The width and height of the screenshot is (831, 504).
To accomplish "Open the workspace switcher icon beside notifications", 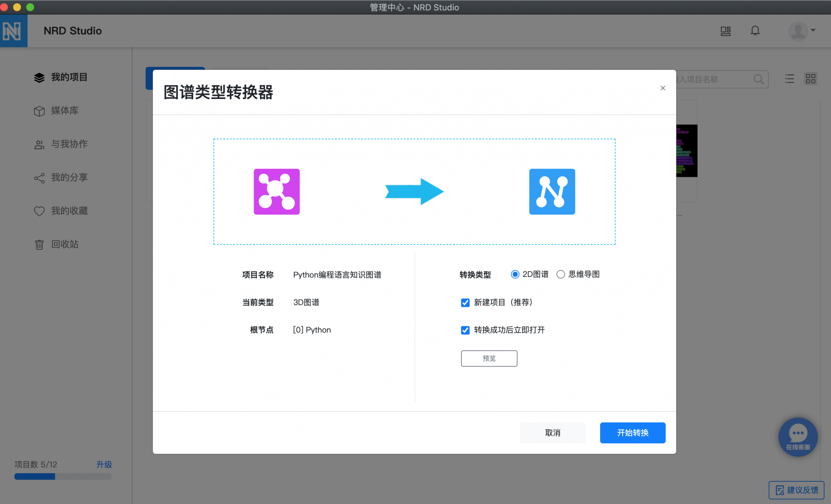I will [x=726, y=31].
